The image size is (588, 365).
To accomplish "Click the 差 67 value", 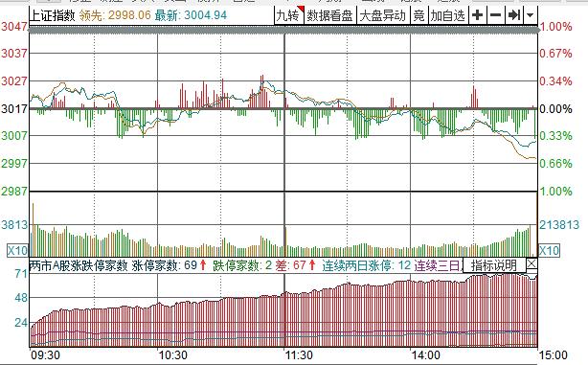I will coord(295,265).
